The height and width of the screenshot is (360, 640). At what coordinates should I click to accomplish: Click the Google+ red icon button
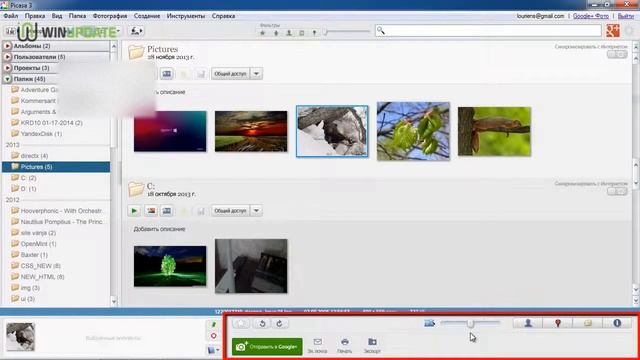613,31
